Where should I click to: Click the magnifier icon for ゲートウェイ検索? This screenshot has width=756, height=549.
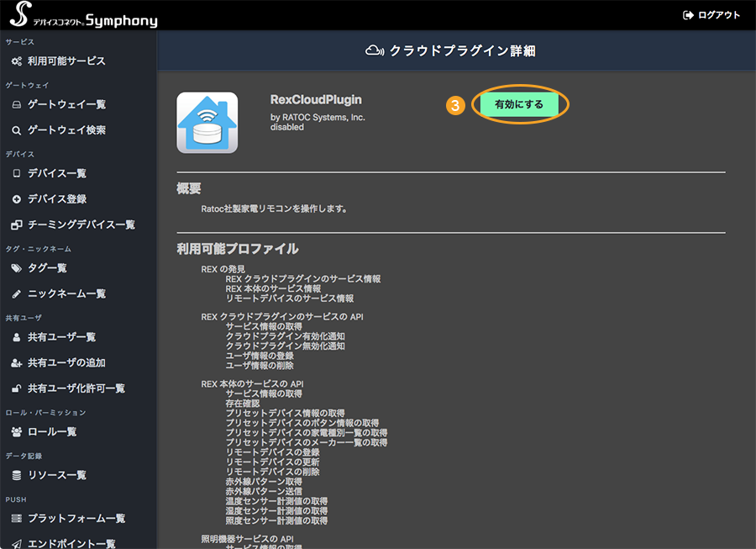coord(17,130)
